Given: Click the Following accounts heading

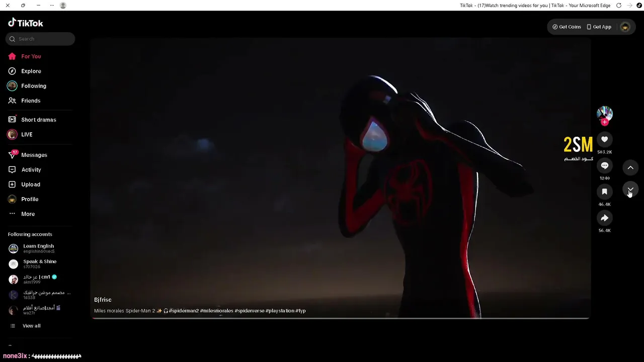Looking at the screenshot, I should click(30, 234).
